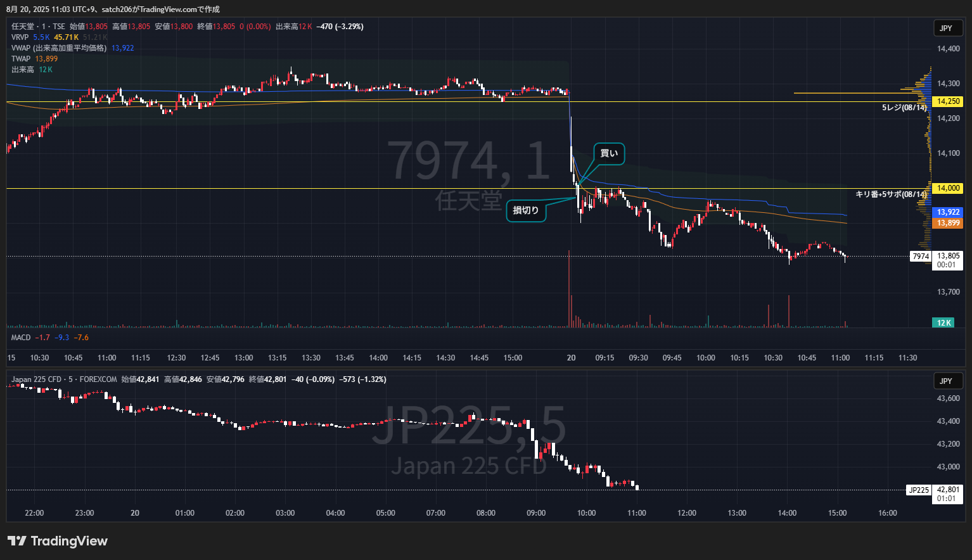
Task: Click the Japan 225 CFD · 5 · FOREXCOM title
Action: point(64,379)
